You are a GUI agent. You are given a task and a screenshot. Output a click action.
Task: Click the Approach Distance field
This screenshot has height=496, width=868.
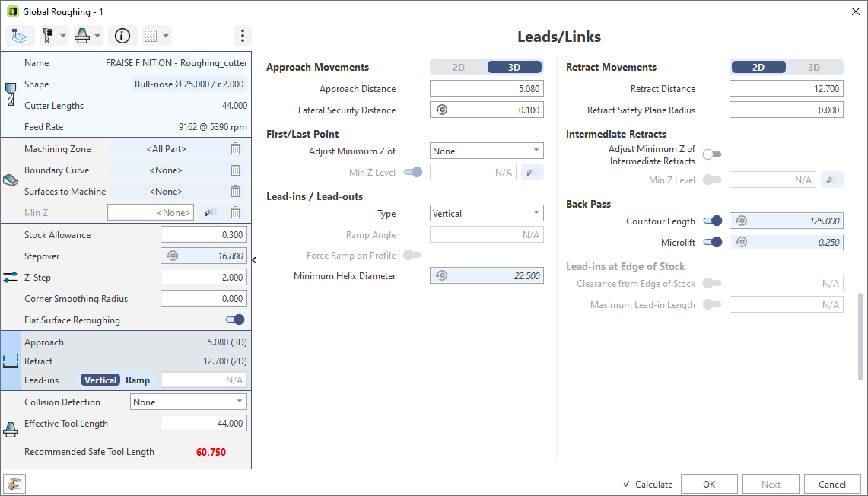pos(487,88)
